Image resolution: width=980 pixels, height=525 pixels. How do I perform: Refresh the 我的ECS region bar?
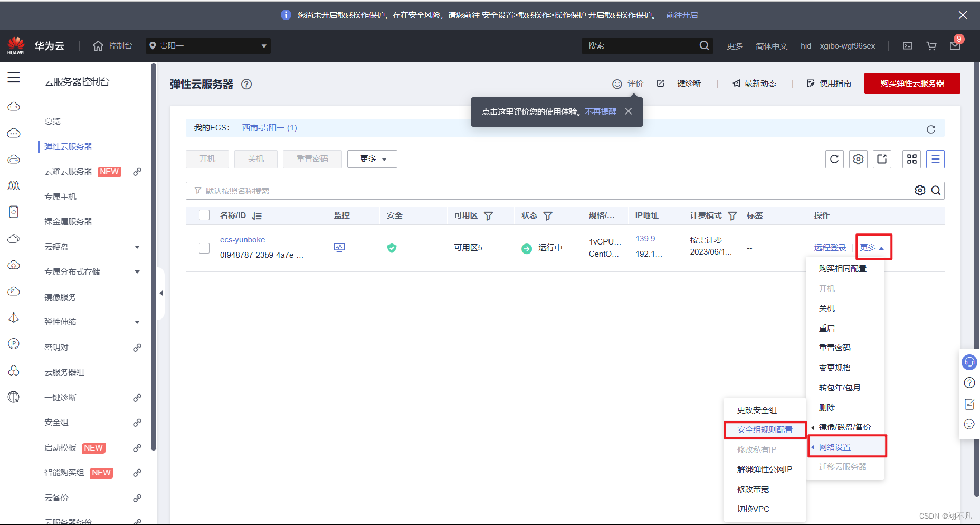(931, 129)
